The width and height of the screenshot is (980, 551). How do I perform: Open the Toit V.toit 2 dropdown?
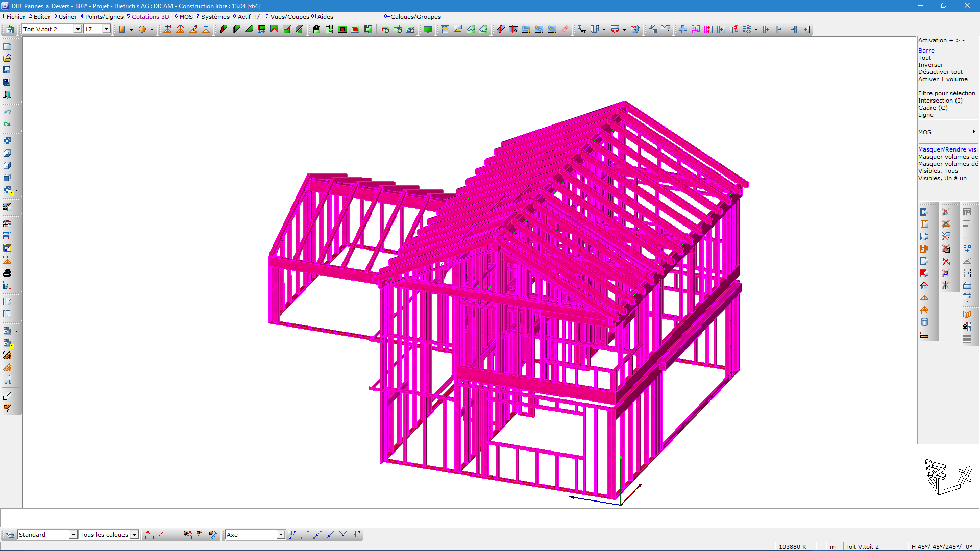[78, 30]
